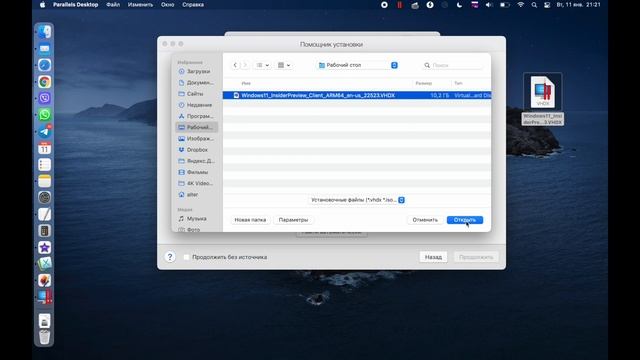The height and width of the screenshot is (360, 640).
Task: Select Фильмы in the sidebar
Action: click(198, 172)
